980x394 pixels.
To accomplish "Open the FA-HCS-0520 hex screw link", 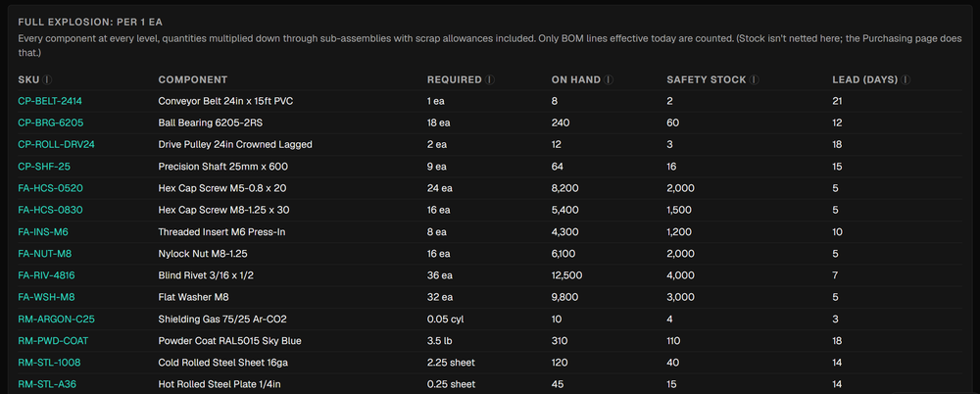I will (x=51, y=188).
